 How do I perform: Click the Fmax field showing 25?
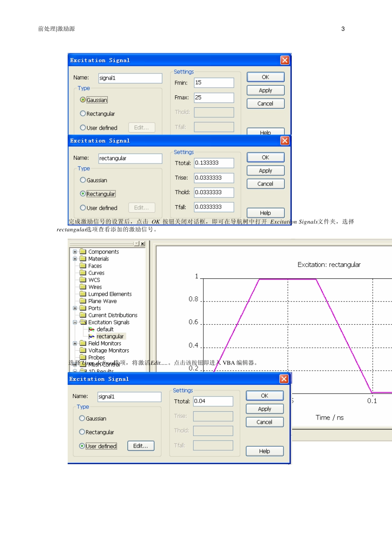tap(214, 97)
